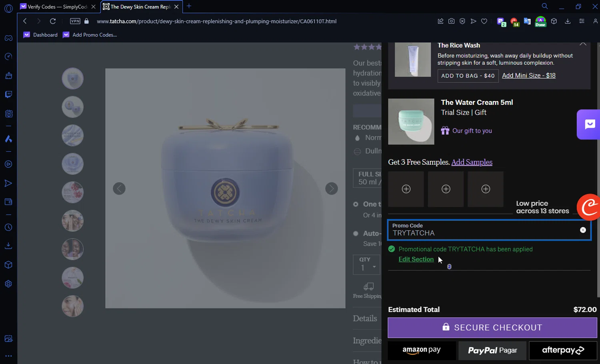
Task: Open a new browser tab
Action: point(189,6)
